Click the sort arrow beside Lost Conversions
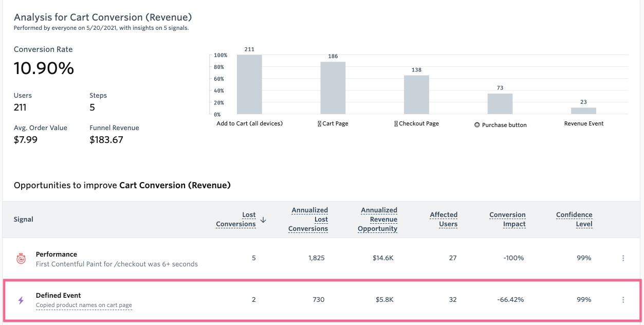Image resolution: width=644 pixels, height=325 pixels. (263, 220)
